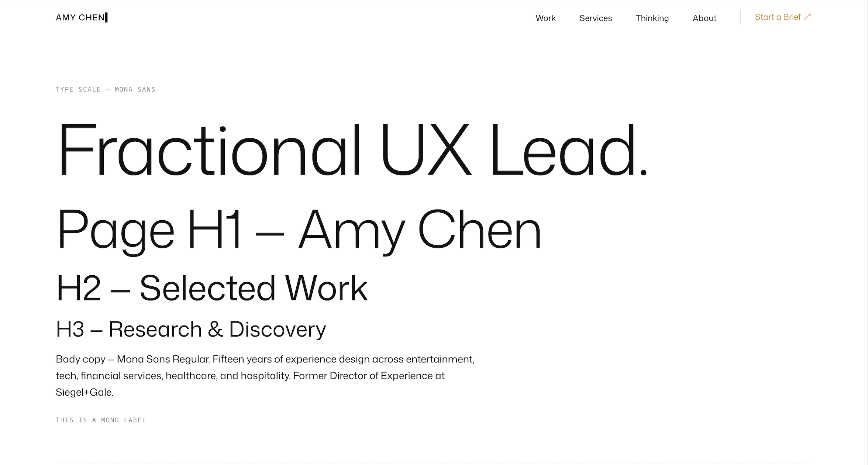Click the H2 — Selected Work heading
The width and height of the screenshot is (868, 465).
click(212, 288)
